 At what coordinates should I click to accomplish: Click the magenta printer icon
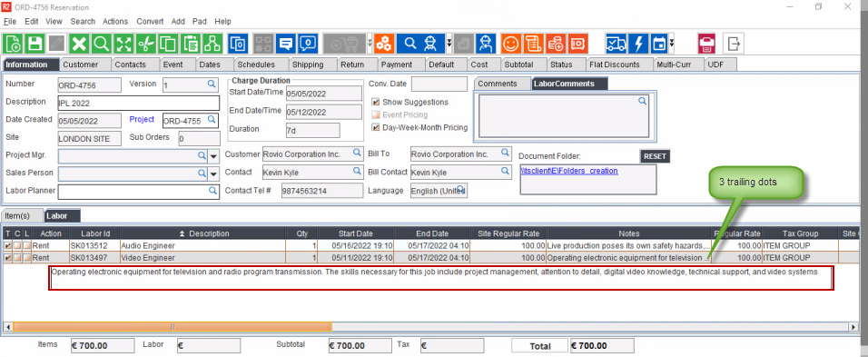(x=707, y=44)
